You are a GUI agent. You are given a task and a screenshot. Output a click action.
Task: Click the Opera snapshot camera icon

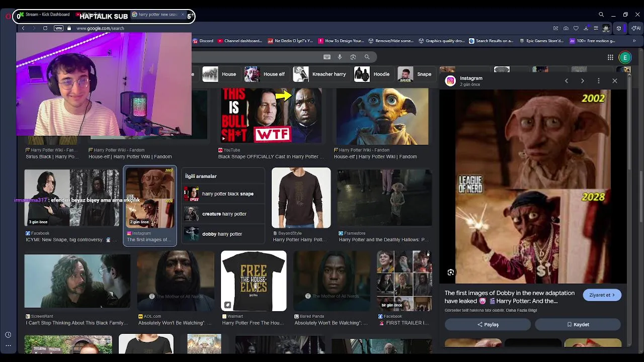click(566, 28)
